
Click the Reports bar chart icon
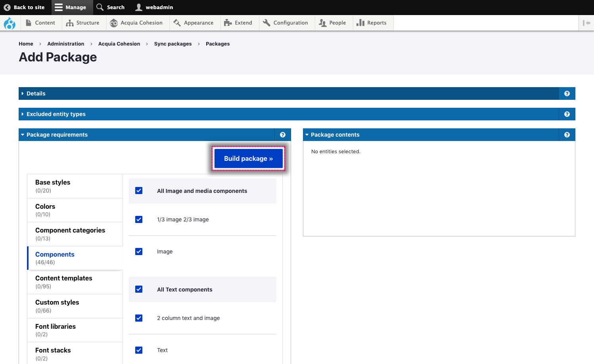[x=360, y=23]
